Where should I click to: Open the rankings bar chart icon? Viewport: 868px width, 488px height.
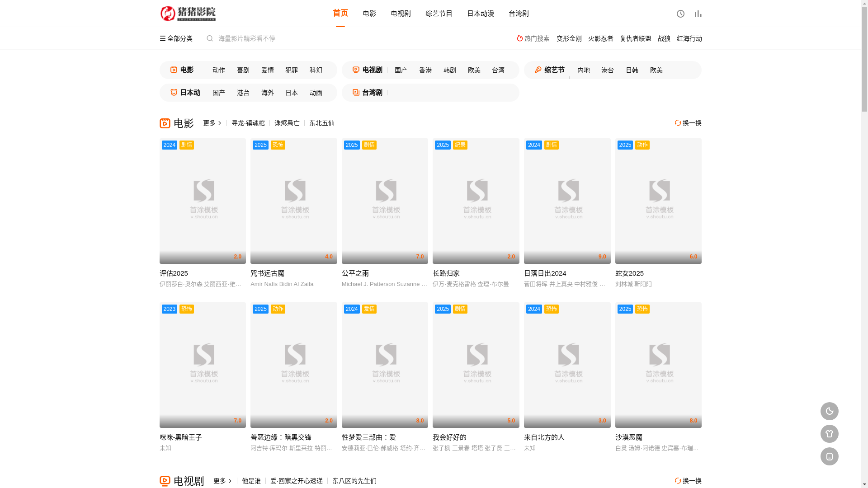[x=698, y=14]
